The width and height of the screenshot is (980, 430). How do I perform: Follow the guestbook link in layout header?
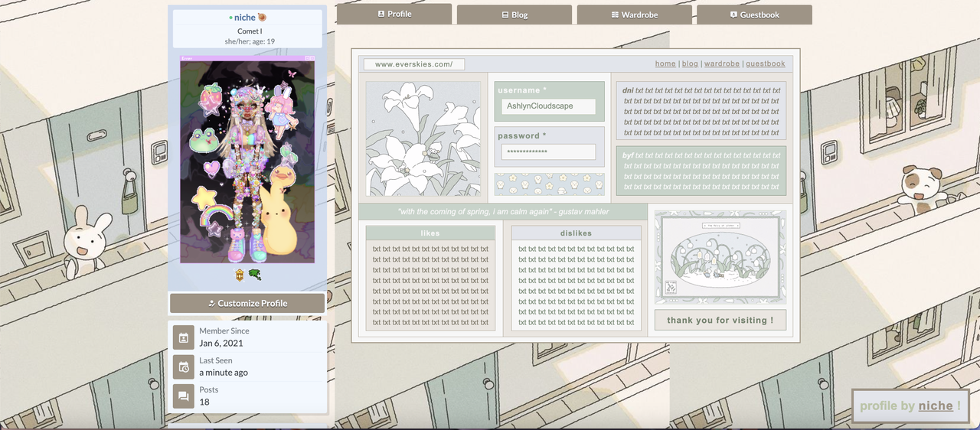[766, 64]
